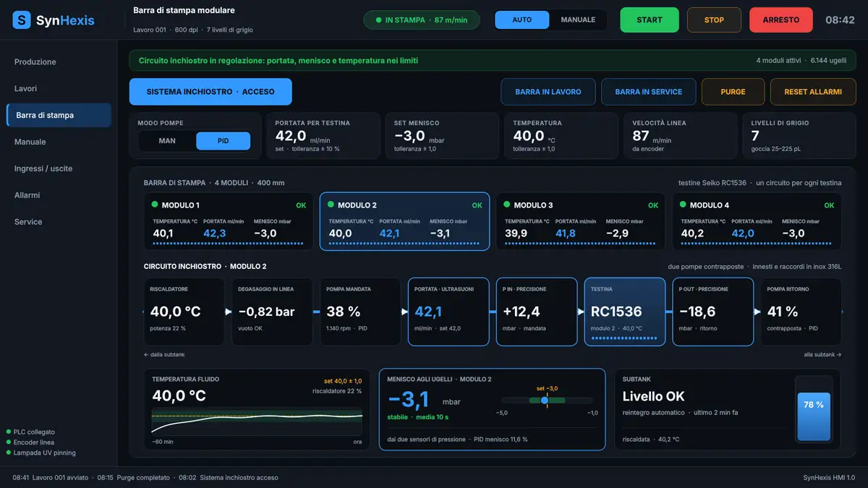Select the P IN · PRECISIONE block
Viewport: 868px width, 488px height.
coord(537,312)
